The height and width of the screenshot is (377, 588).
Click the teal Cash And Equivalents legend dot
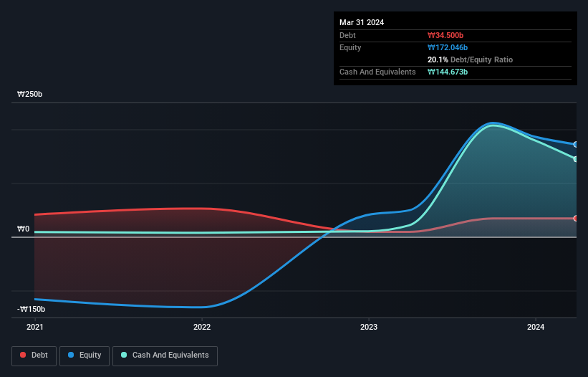coord(124,355)
